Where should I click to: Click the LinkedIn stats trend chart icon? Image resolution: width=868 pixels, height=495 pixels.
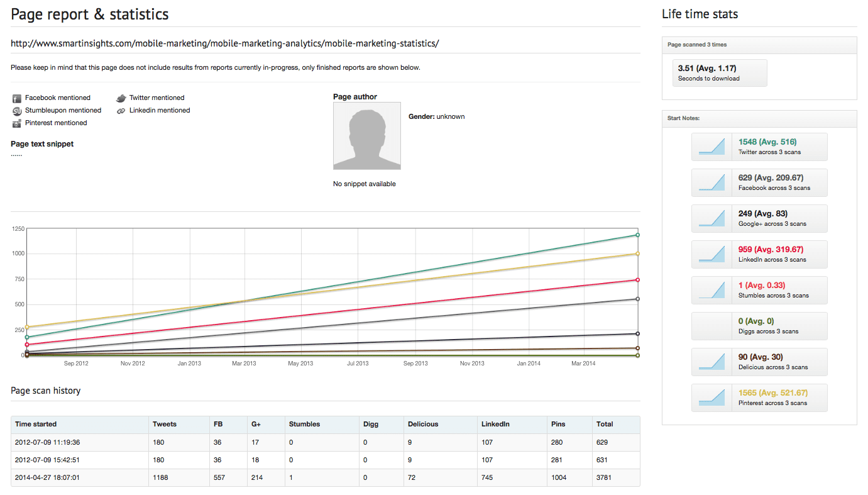[x=712, y=254]
